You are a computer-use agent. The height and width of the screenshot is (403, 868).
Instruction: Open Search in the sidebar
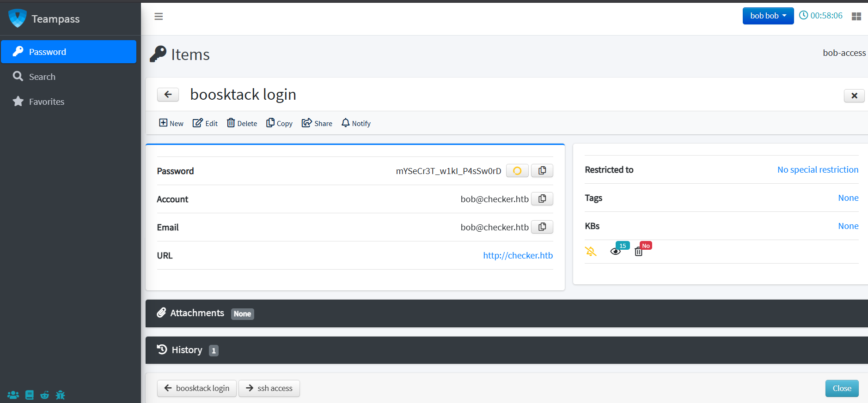point(69,77)
